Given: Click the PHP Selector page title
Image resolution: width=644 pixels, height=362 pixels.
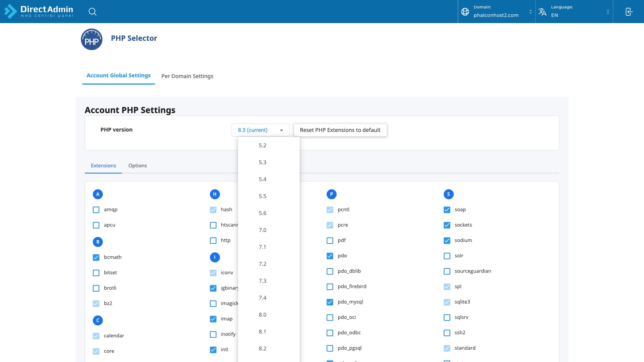Looking at the screenshot, I should pyautogui.click(x=134, y=38).
